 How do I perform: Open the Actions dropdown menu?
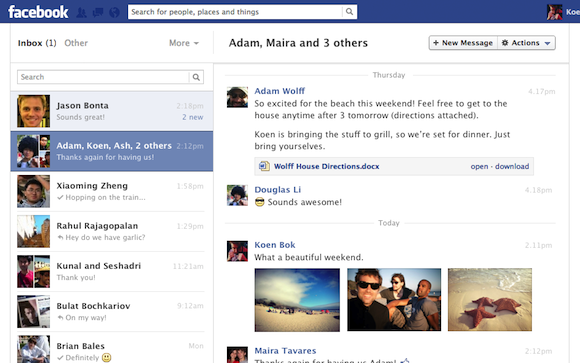(x=526, y=43)
